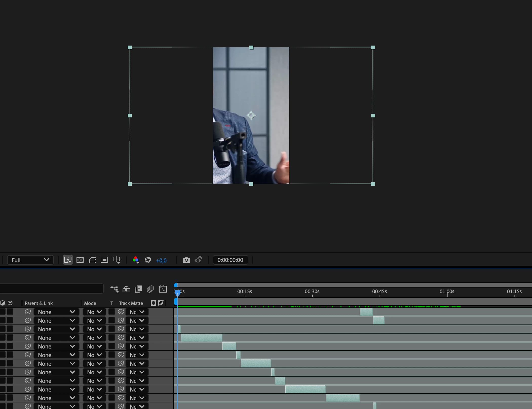Open the show channel RGB icon
Screen dimensions: 532x409
tap(136, 260)
